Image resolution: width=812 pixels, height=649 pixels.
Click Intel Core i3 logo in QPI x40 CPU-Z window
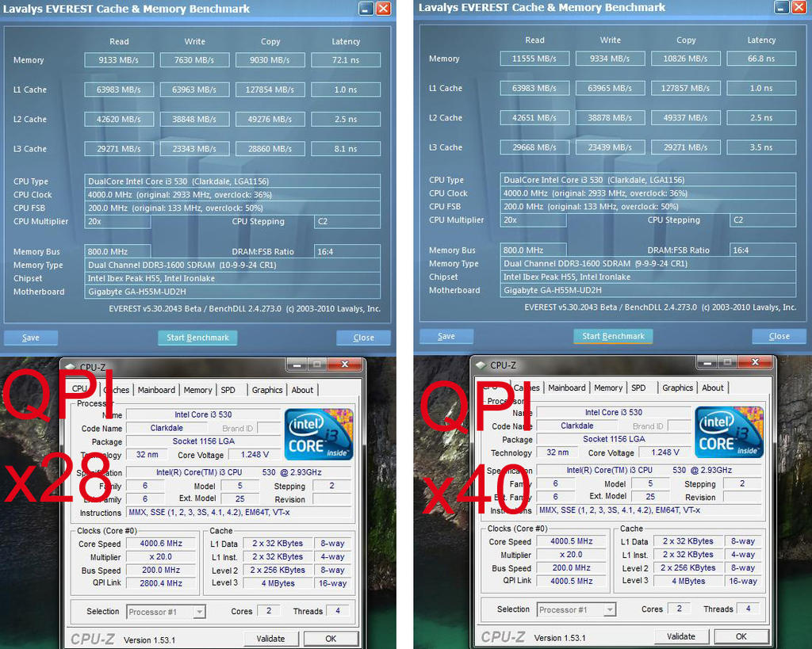pyautogui.click(x=730, y=432)
